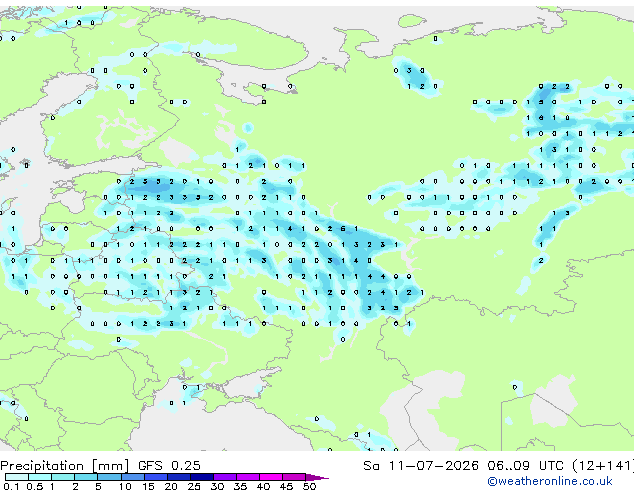Image resolution: width=634 pixels, height=490 pixels.
Task: Click the "50" legend scale label
Action: coord(309,486)
